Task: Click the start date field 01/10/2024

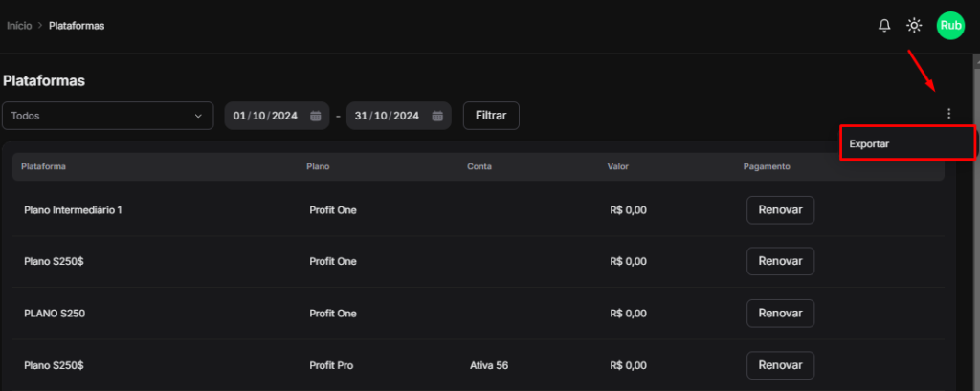Action: [265, 116]
